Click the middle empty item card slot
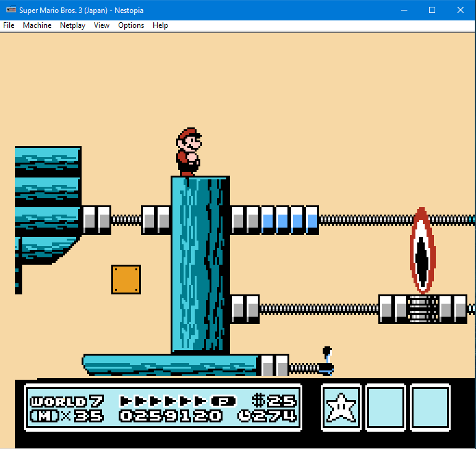The height and width of the screenshot is (449, 476). [x=386, y=408]
